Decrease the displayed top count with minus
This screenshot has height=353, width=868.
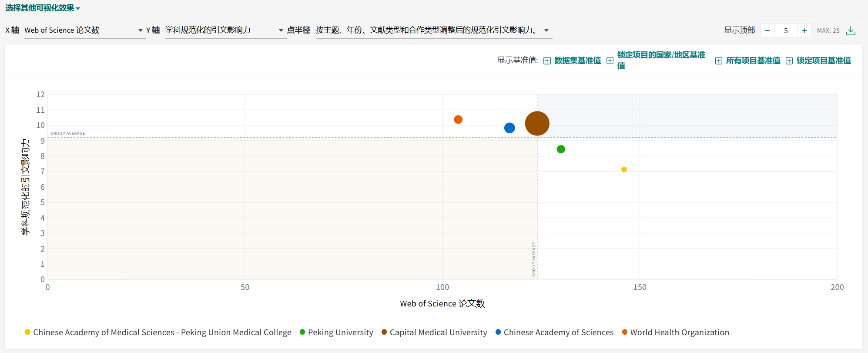[767, 30]
